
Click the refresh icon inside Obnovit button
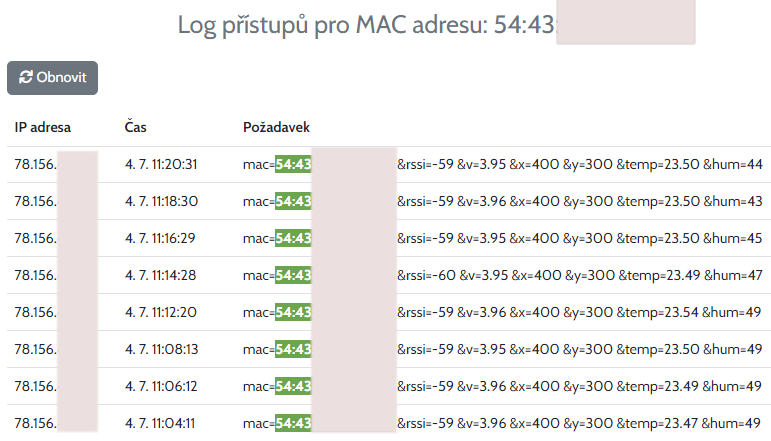pos(24,78)
